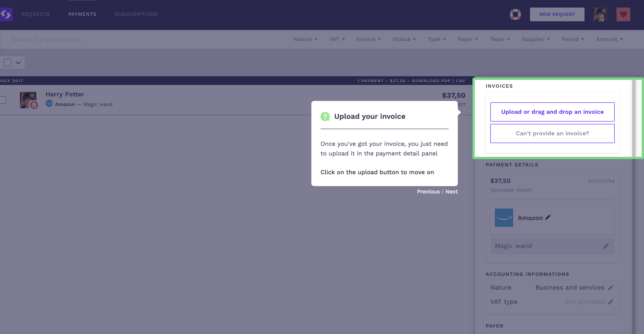Open the SUBSCRIPTIONS tab

click(x=136, y=14)
